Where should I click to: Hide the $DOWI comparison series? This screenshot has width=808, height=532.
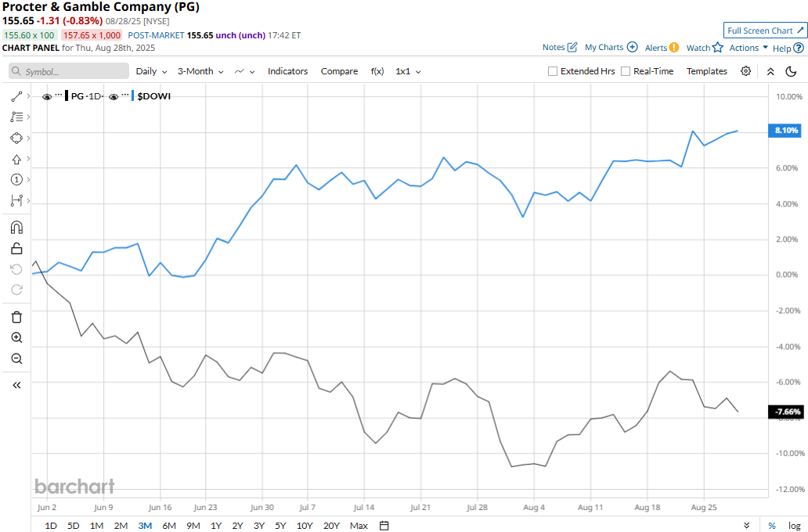click(114, 96)
